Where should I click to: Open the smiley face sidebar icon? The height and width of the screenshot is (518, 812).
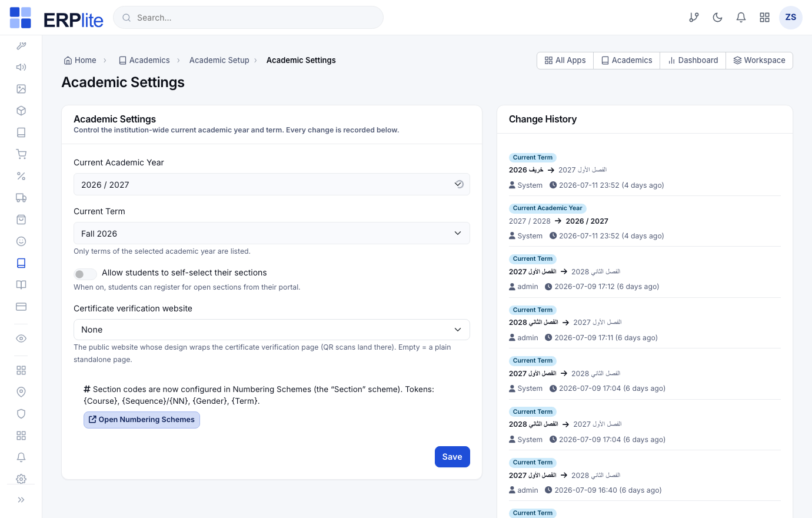coord(21,241)
